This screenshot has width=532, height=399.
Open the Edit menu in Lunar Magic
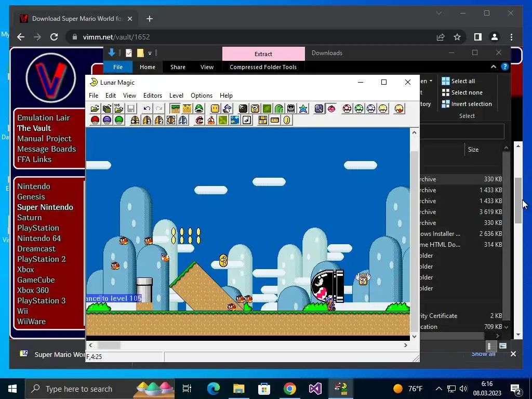[111, 96]
